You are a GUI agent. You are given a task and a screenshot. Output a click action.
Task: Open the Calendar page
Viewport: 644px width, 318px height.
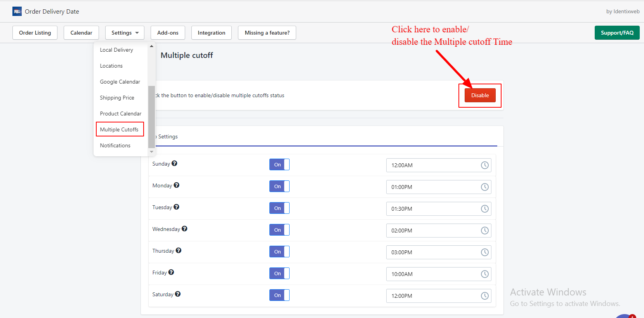(x=81, y=33)
